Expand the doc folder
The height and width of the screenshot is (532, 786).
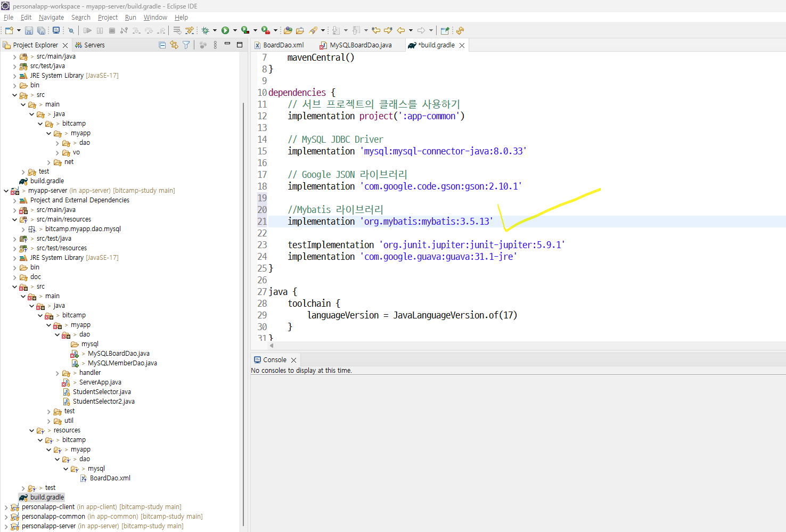click(14, 277)
